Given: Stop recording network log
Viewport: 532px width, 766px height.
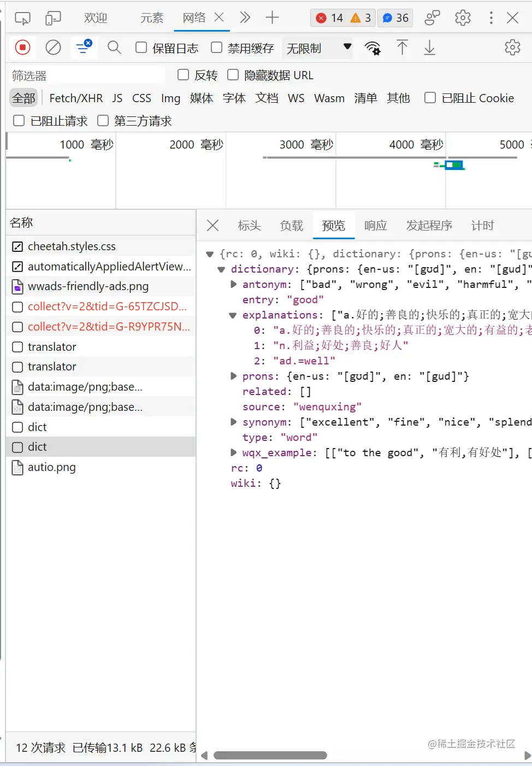Looking at the screenshot, I should pyautogui.click(x=22, y=48).
